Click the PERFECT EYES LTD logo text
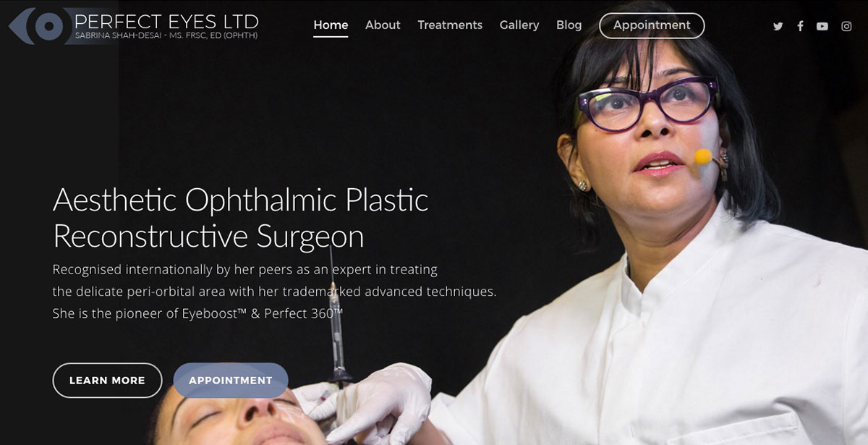The width and height of the screenshot is (868, 445). click(166, 21)
